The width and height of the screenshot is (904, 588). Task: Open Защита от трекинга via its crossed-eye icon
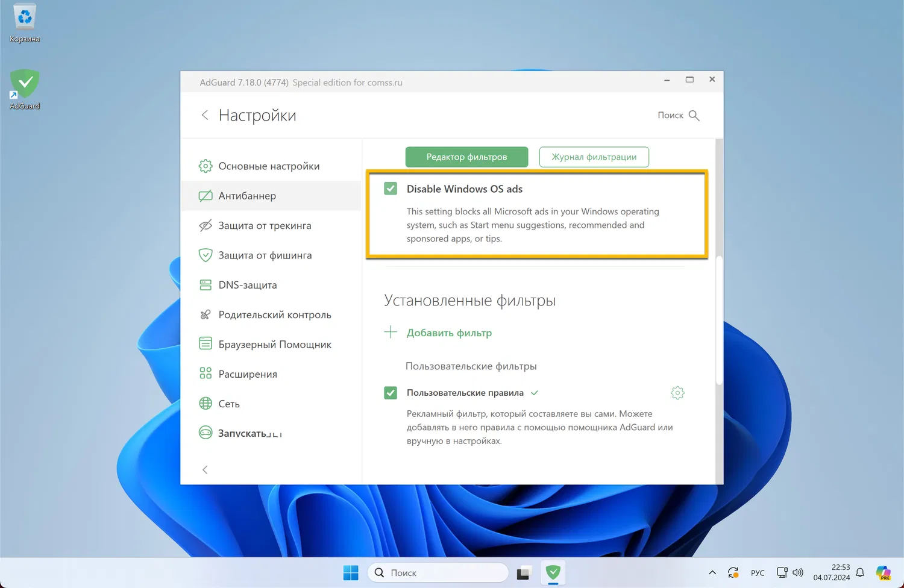point(206,225)
